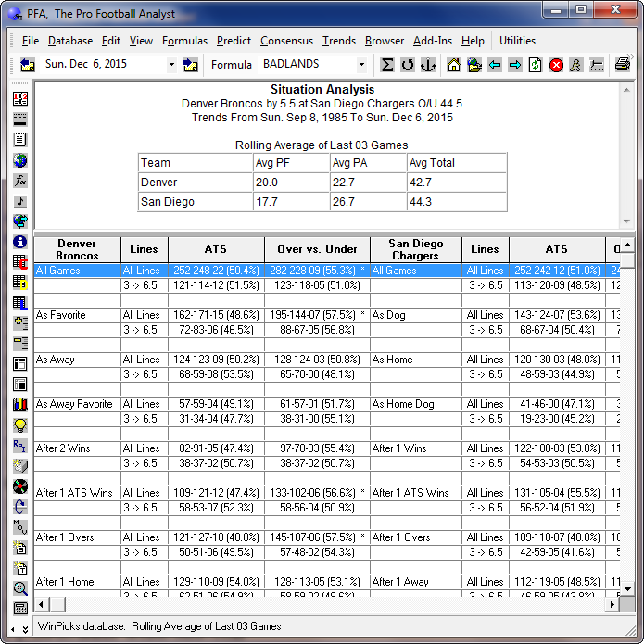
Task: Click the table's horizontal scrollbar right arrow
Action: [x=612, y=604]
